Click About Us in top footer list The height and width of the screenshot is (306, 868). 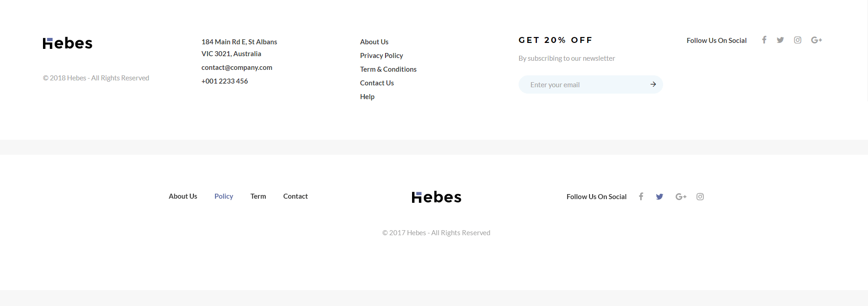click(374, 42)
